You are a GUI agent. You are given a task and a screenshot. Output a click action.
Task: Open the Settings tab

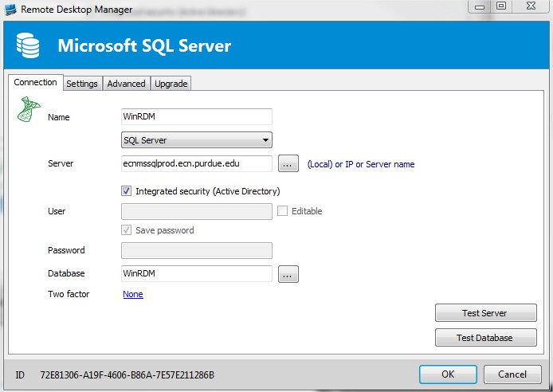(x=82, y=84)
